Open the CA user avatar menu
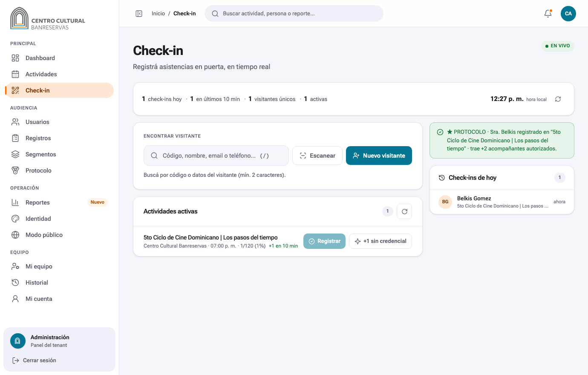This screenshot has width=588, height=375. [x=568, y=14]
